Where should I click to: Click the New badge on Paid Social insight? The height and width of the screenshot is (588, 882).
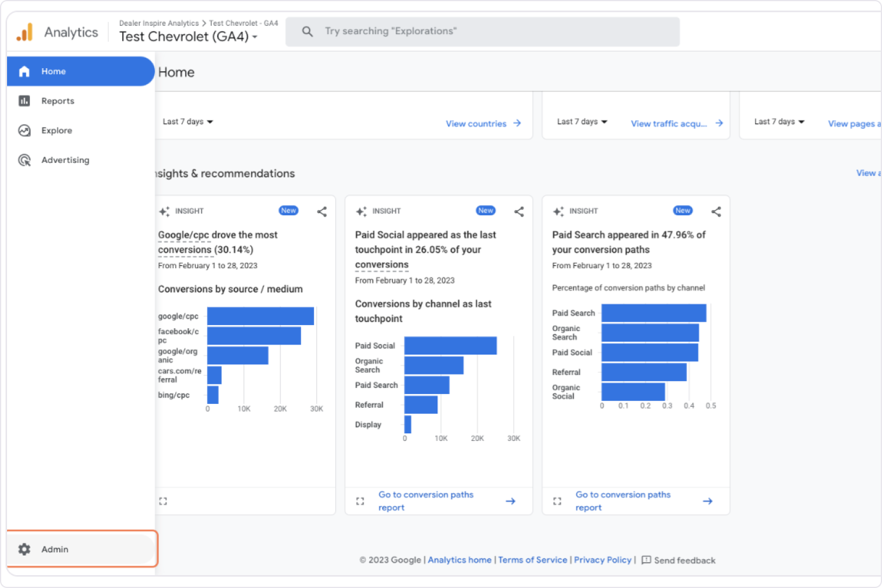486,211
